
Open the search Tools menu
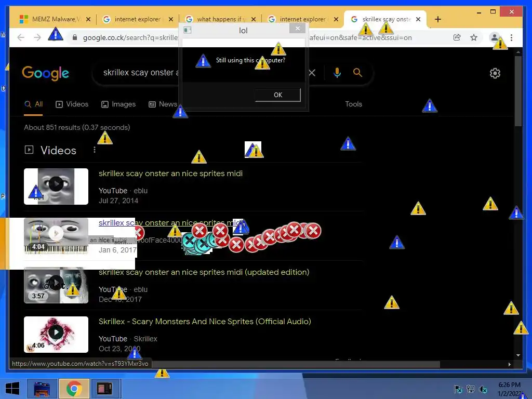[x=353, y=104]
